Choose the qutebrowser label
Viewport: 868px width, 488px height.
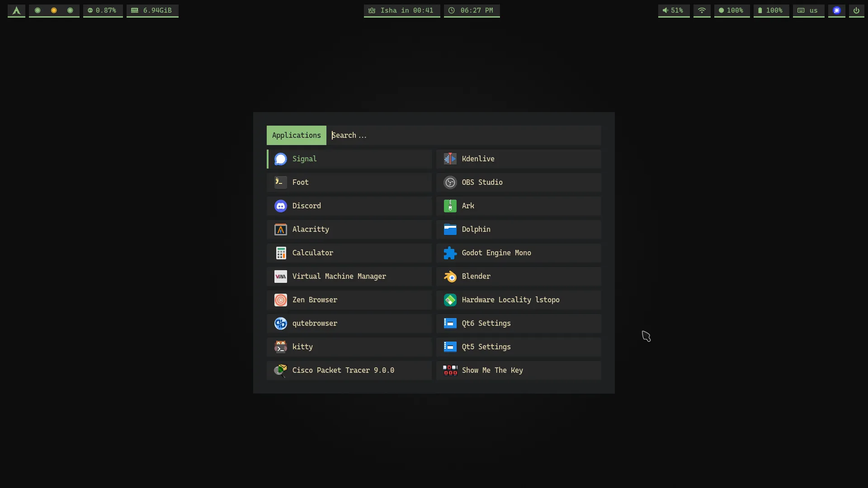click(x=315, y=324)
